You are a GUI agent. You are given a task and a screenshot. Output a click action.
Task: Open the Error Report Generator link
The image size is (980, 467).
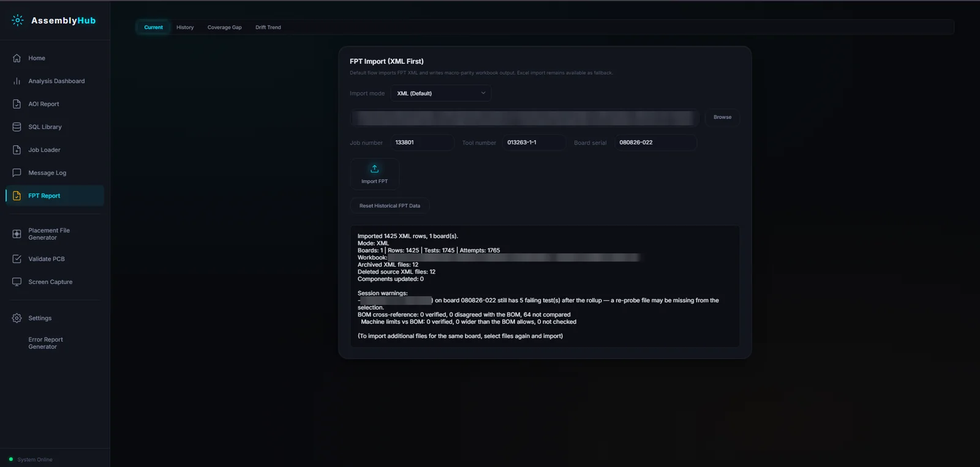click(x=45, y=343)
